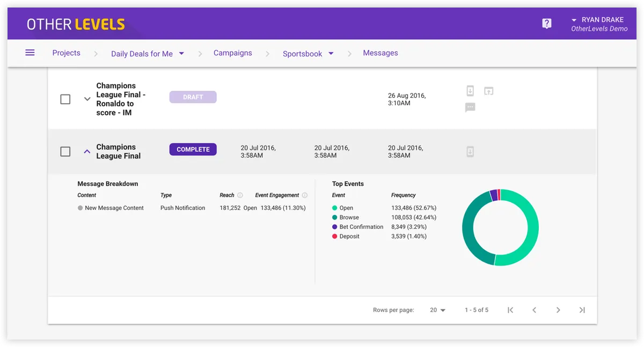Viewport: 644px width, 347px height.
Task: Click phone icon in completed Champions League Final row
Action: pos(470,151)
